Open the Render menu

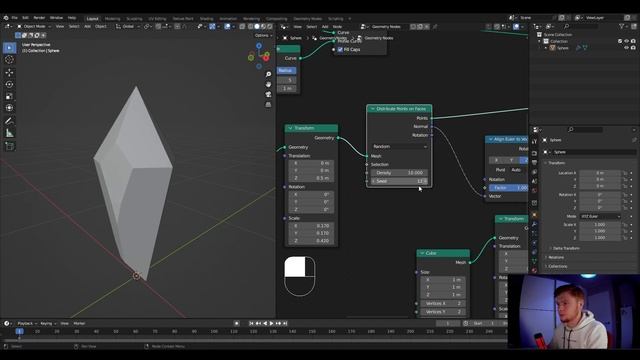[x=39, y=18]
